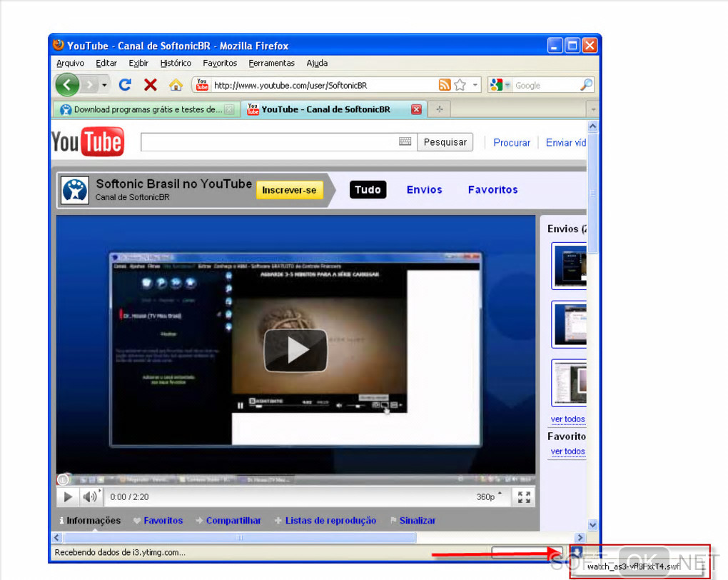Open the address bar history dropdown
The image size is (728, 580).
click(x=475, y=85)
